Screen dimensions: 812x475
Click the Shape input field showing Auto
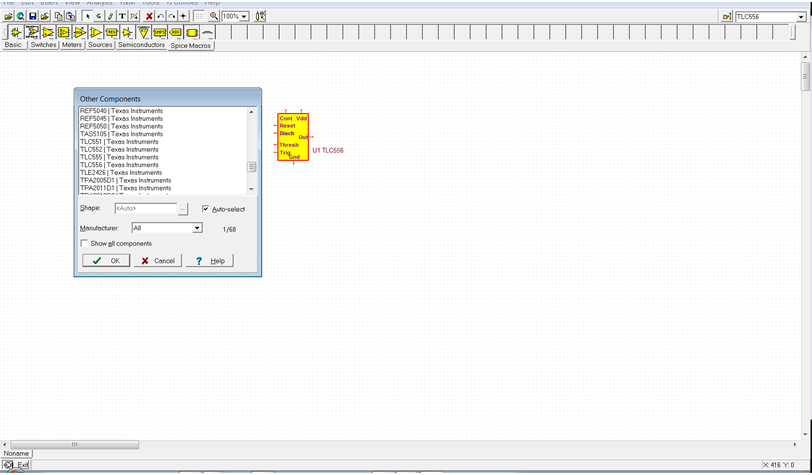point(146,208)
